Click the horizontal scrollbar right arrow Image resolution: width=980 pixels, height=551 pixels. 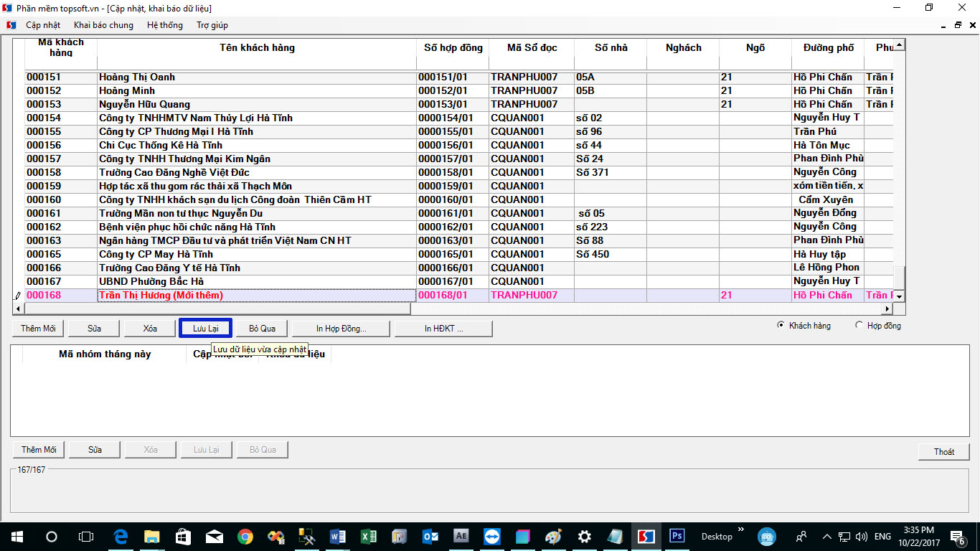point(887,309)
